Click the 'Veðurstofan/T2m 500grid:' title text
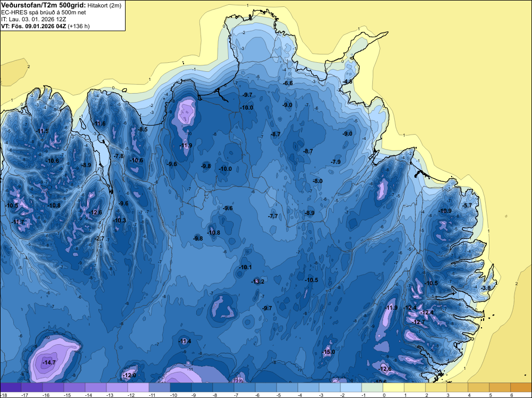 (x=44, y=5)
